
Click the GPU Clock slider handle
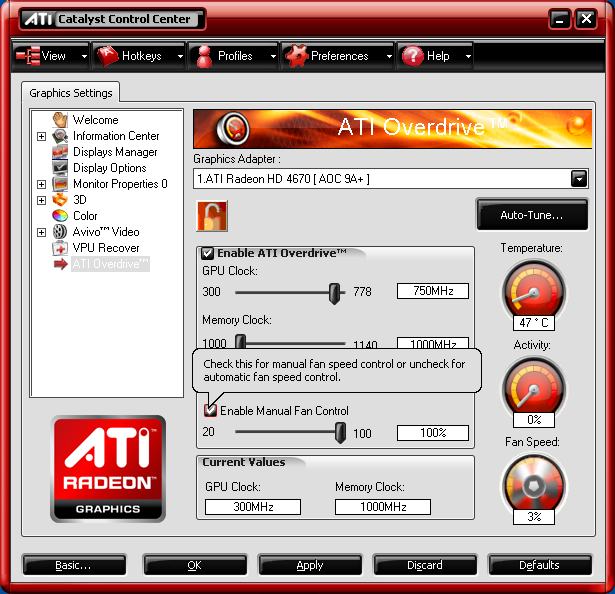335,293
